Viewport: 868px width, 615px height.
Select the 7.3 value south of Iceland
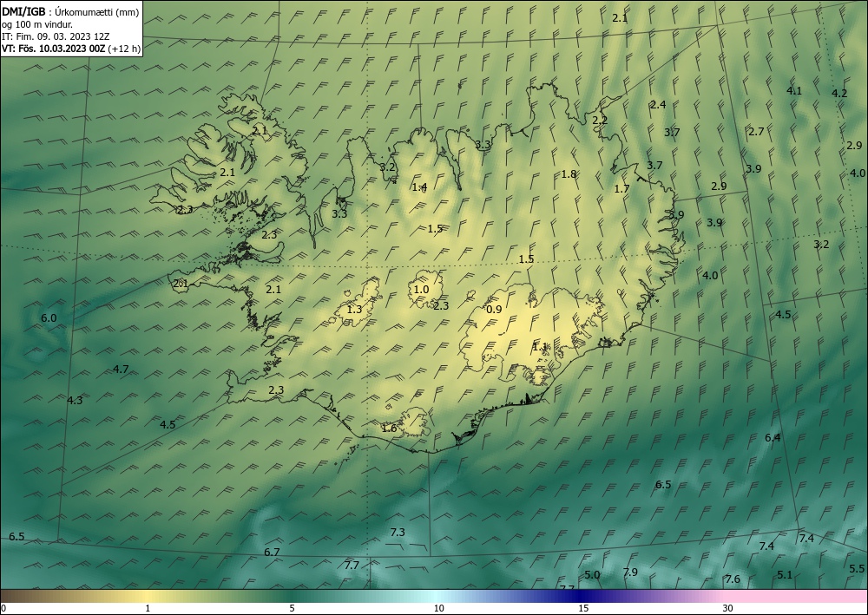pyautogui.click(x=398, y=533)
